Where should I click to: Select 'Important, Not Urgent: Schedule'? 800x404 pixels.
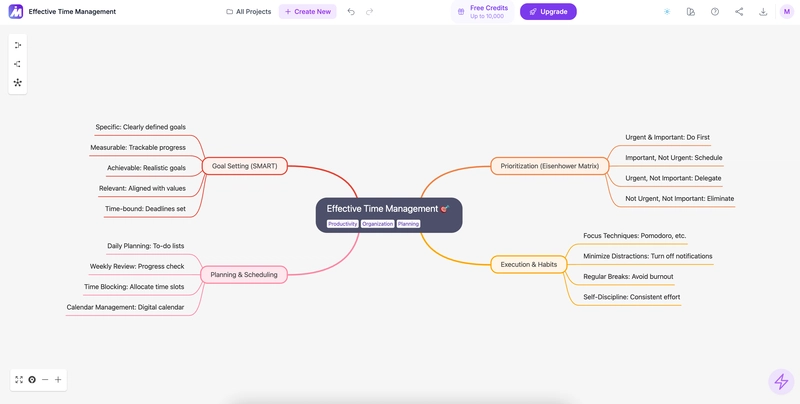(674, 158)
